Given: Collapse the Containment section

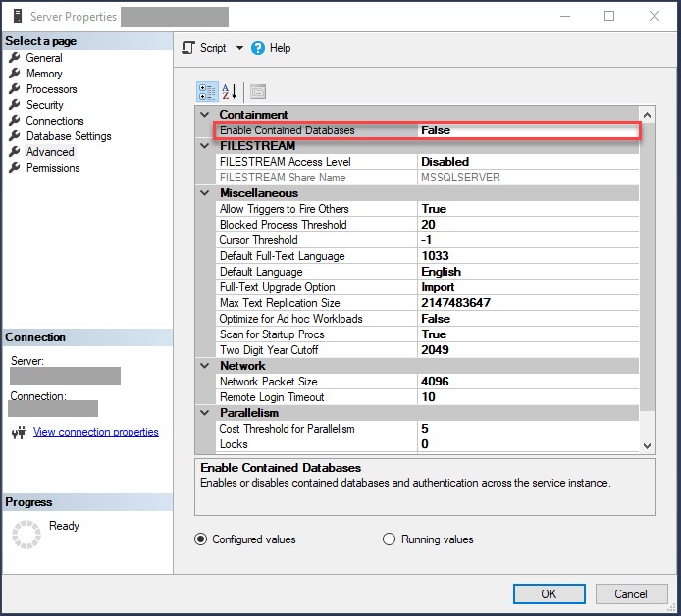Looking at the screenshot, I should (x=204, y=115).
